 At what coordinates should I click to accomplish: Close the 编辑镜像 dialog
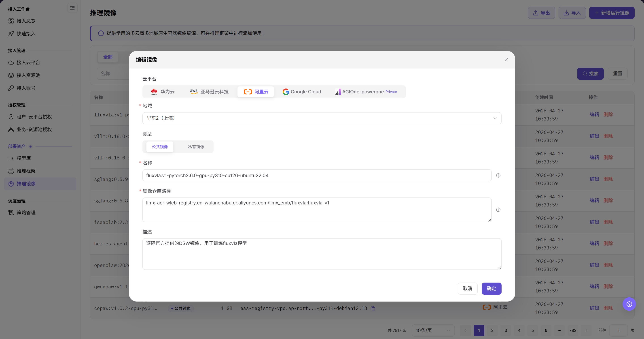(506, 60)
